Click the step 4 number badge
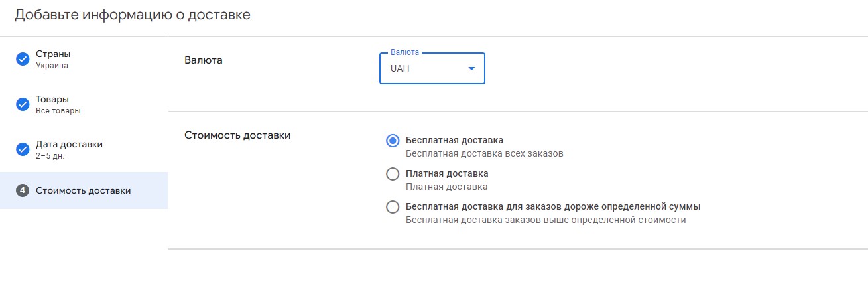 coord(23,190)
